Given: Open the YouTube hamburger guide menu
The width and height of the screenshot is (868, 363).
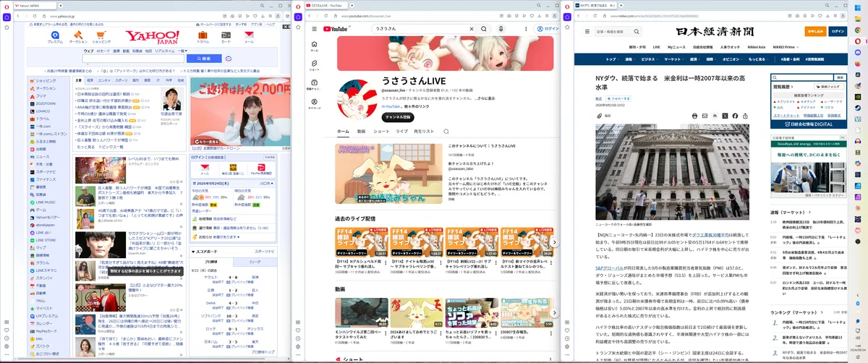Looking at the screenshot, I should pyautogui.click(x=314, y=29).
